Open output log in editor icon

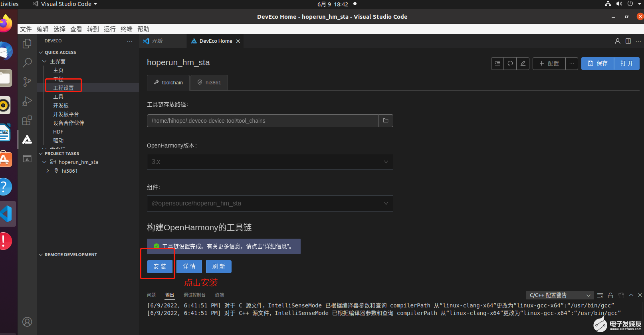pyautogui.click(x=621, y=295)
